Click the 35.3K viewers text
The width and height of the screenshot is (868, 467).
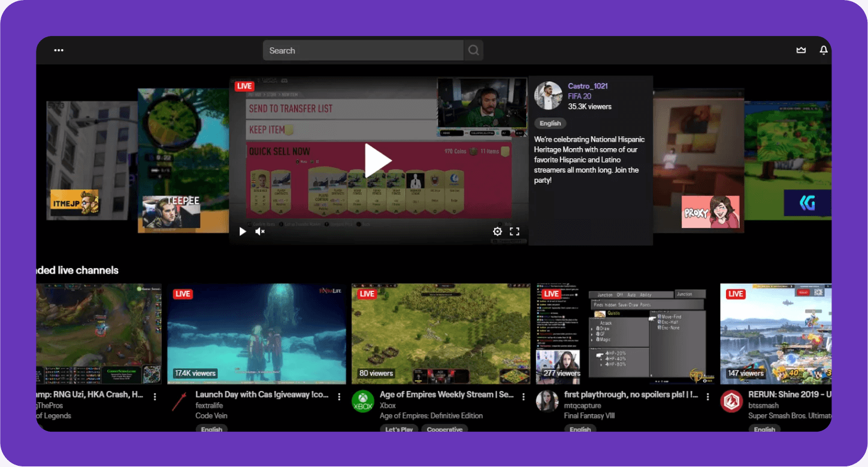[589, 106]
